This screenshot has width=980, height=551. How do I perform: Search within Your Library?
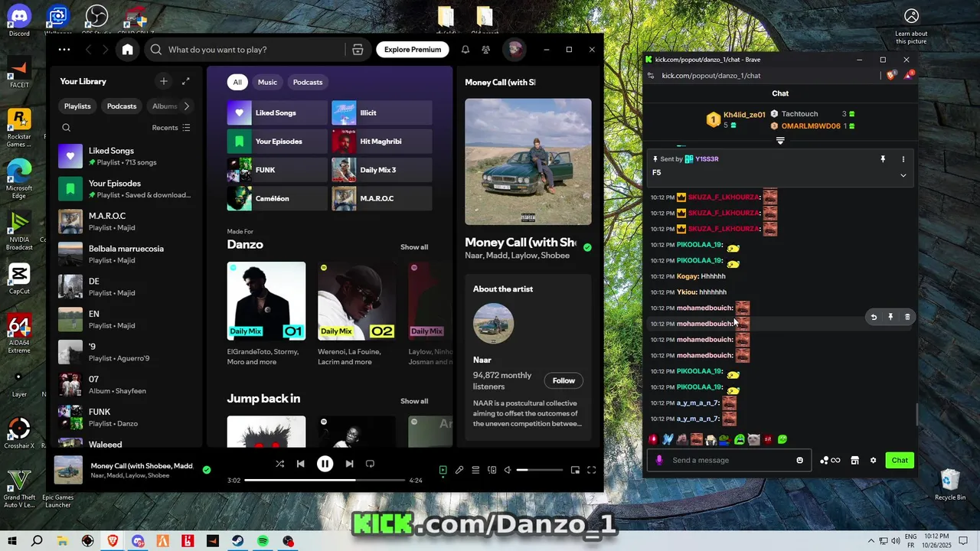pos(66,128)
